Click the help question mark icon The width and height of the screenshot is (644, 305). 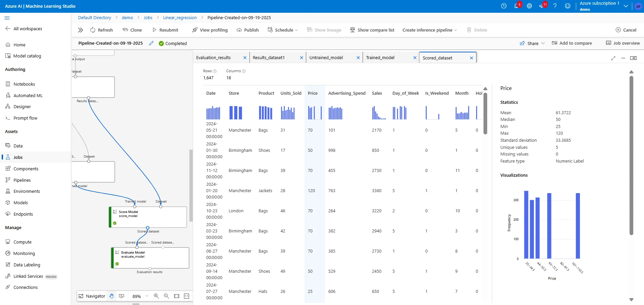point(555,6)
